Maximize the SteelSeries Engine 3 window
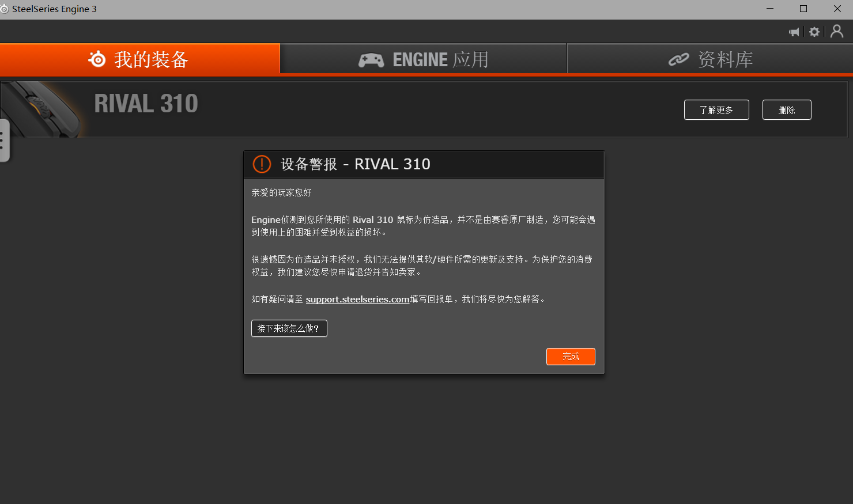Screen dimensions: 853x504 coord(803,9)
